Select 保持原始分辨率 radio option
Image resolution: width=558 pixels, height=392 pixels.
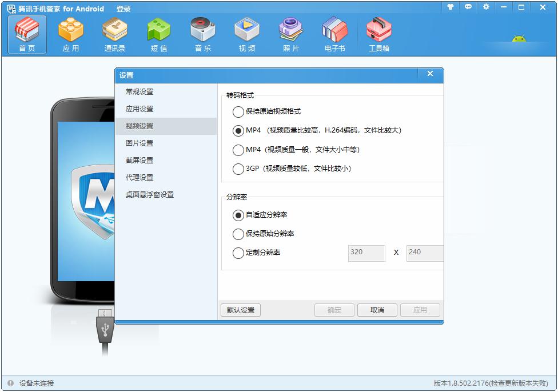tap(264, 234)
